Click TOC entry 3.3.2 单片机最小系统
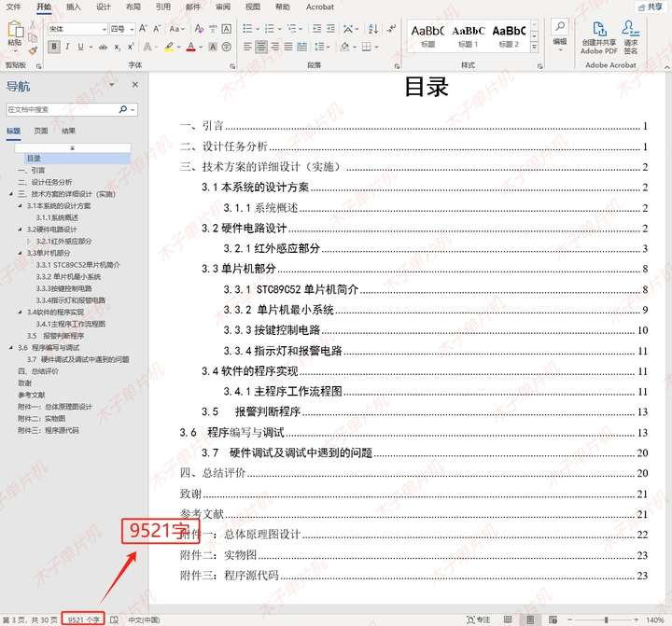This screenshot has height=626, width=672. (x=278, y=310)
